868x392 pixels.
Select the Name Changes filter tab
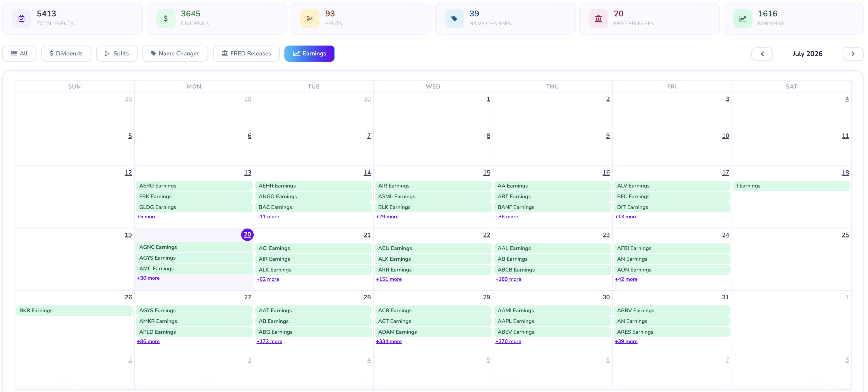pos(175,53)
